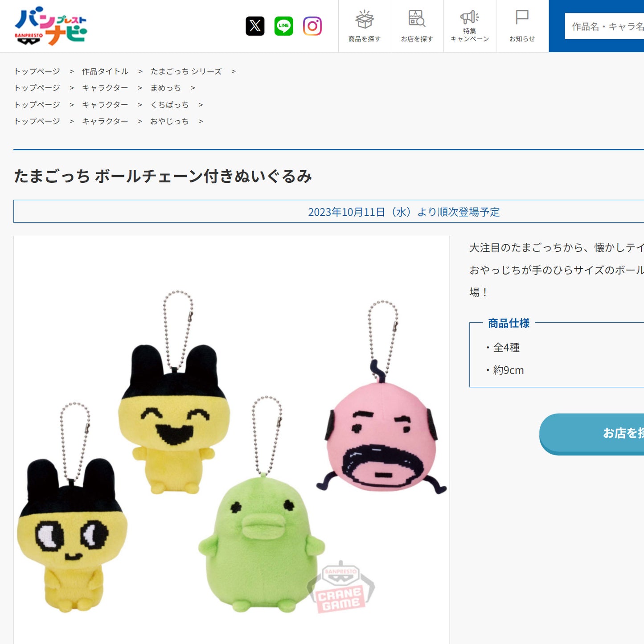Open お知らせ flag icon
The height and width of the screenshot is (644, 644).
point(522,26)
